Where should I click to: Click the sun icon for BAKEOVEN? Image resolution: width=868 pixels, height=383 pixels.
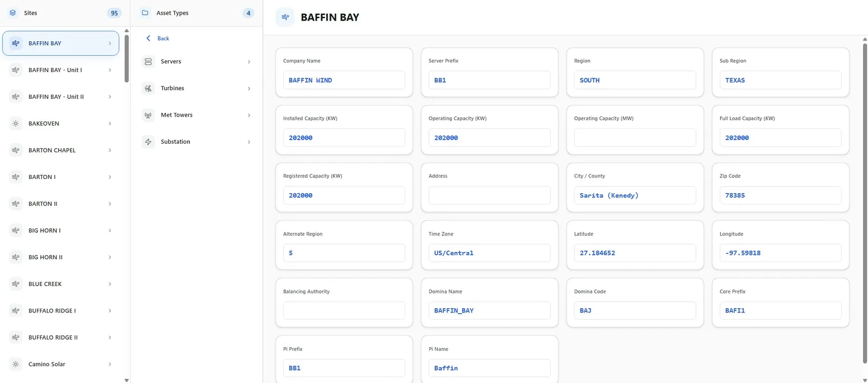16,123
